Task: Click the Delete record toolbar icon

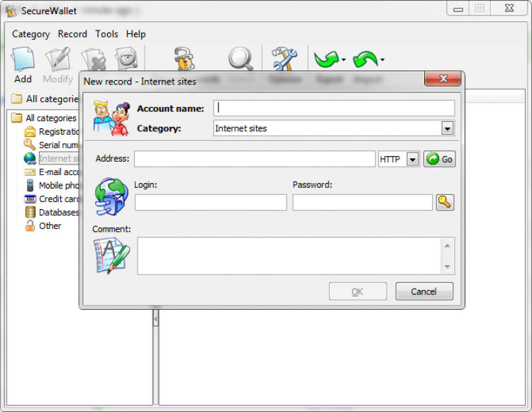Action: click(94, 59)
